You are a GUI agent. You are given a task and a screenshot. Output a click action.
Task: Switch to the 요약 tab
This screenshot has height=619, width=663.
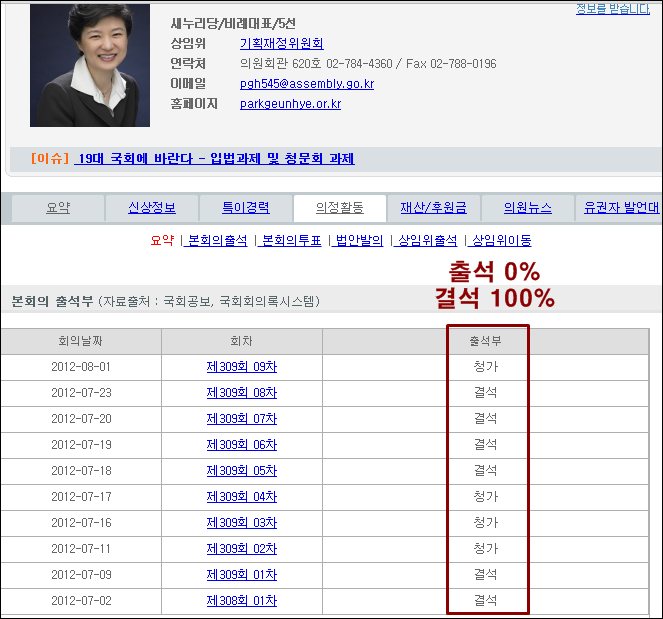(58, 208)
